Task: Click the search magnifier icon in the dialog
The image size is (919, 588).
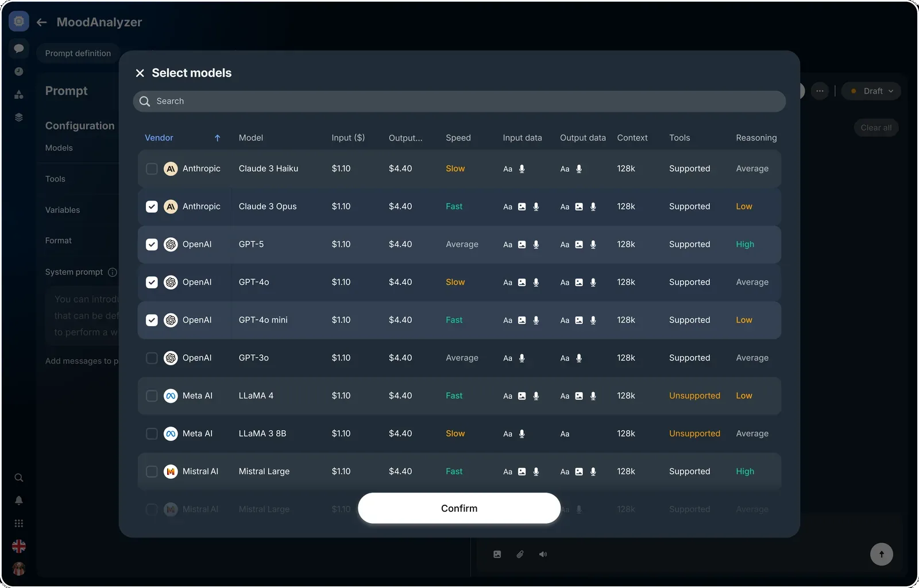Action: click(145, 101)
